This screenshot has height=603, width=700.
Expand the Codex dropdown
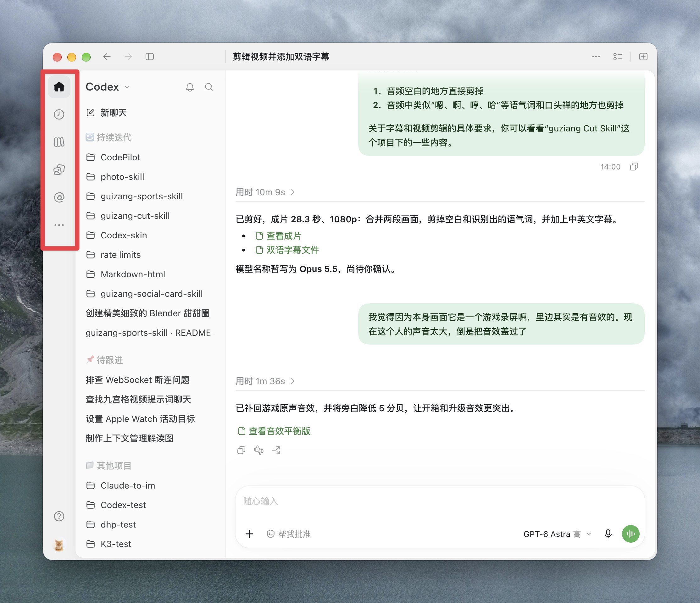108,87
